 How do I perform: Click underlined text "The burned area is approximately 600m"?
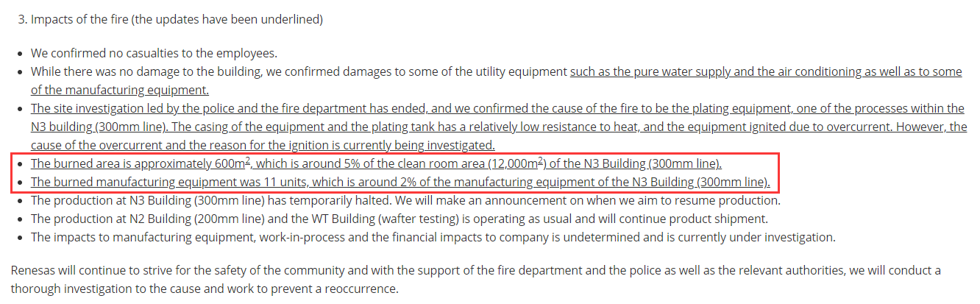point(138,163)
